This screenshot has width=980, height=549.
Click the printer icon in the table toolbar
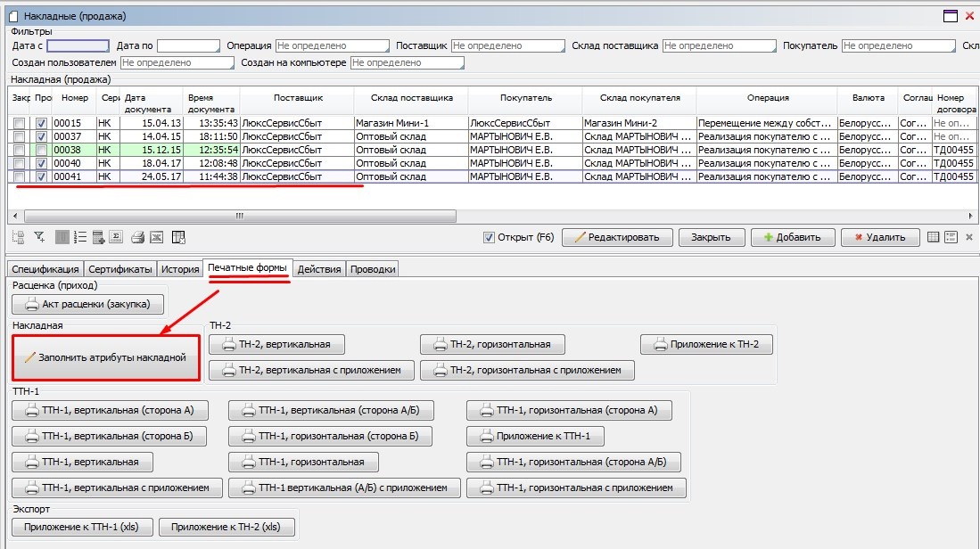tap(137, 237)
